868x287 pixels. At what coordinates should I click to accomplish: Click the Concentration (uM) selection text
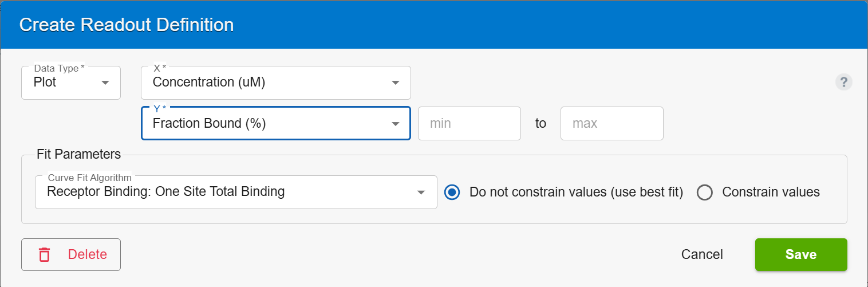209,82
